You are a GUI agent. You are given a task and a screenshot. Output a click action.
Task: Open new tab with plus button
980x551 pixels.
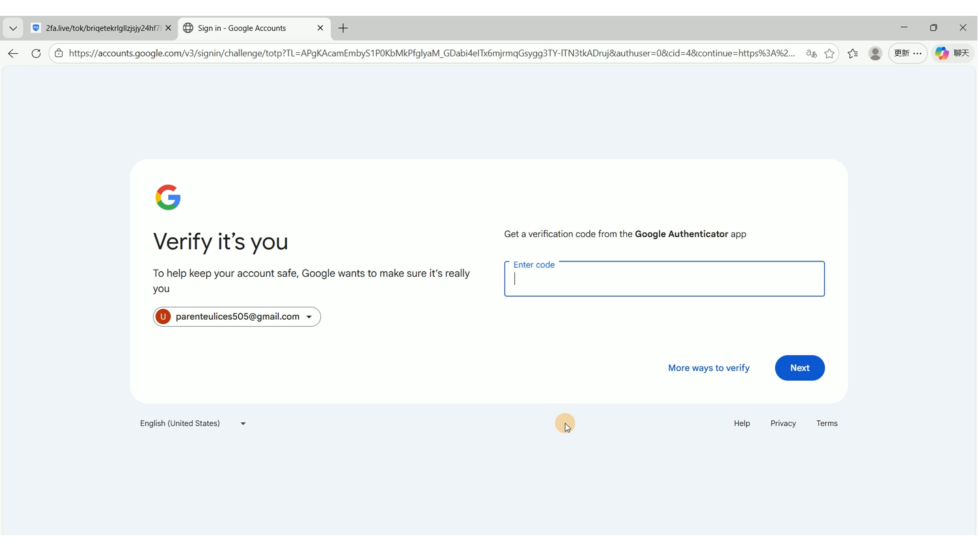pyautogui.click(x=343, y=28)
